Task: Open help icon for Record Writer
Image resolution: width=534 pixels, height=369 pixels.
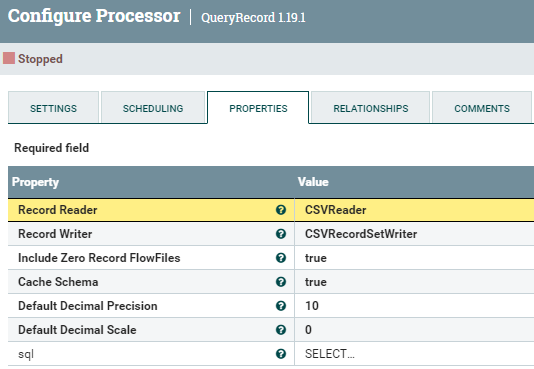Action: pyautogui.click(x=281, y=234)
